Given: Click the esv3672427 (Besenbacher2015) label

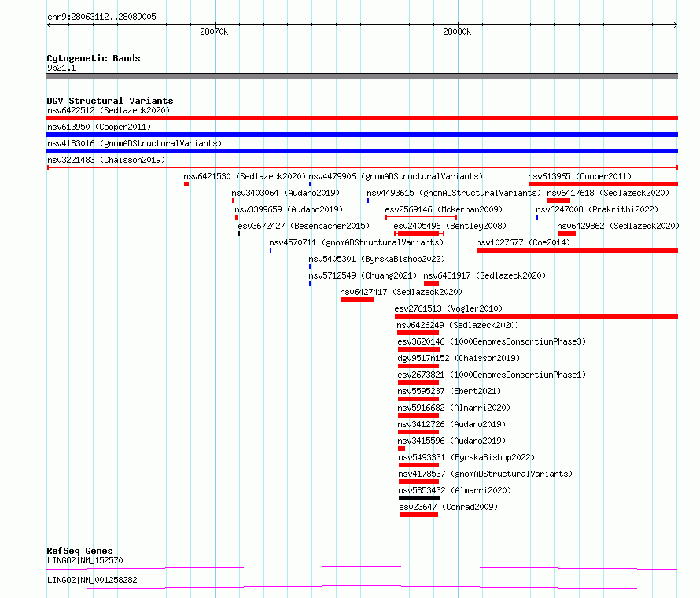Looking at the screenshot, I should pos(304,226).
